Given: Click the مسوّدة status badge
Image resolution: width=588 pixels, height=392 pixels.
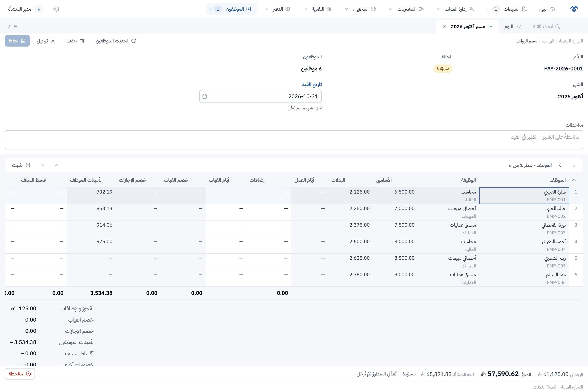Looking at the screenshot, I should pyautogui.click(x=443, y=69).
